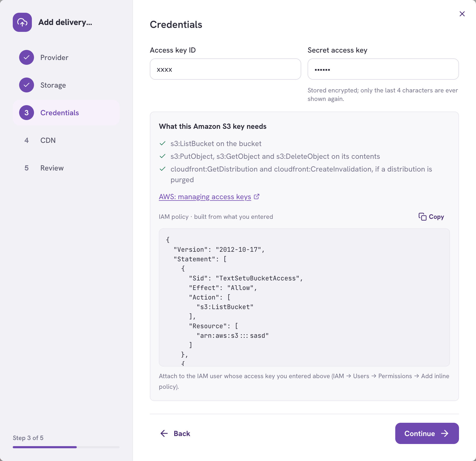Click the Step 3 of 5 progress bar

click(66, 447)
